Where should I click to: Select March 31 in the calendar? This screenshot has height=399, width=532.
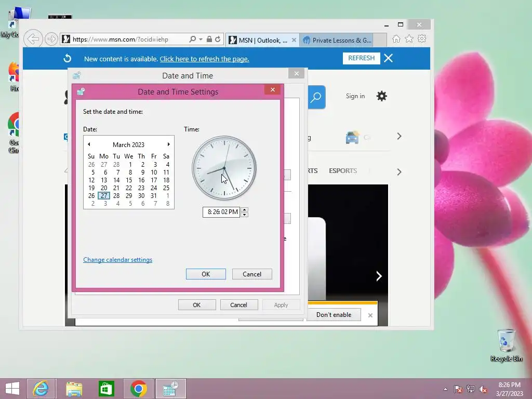click(154, 196)
